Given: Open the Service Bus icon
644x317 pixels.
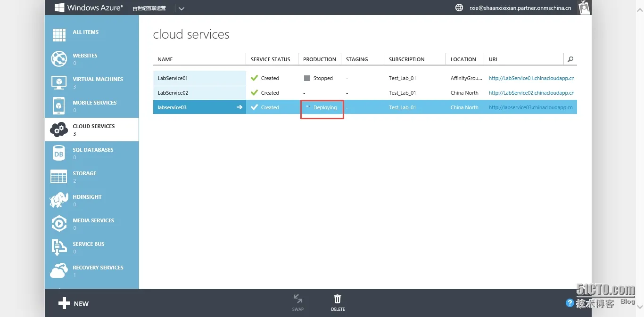Looking at the screenshot, I should pyautogui.click(x=59, y=247).
